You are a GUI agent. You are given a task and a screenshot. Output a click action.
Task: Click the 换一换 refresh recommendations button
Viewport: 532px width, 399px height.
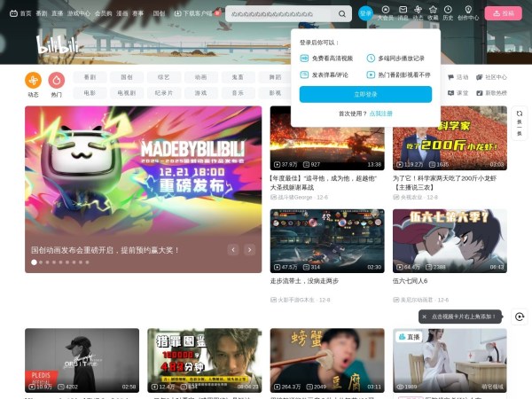click(x=519, y=124)
